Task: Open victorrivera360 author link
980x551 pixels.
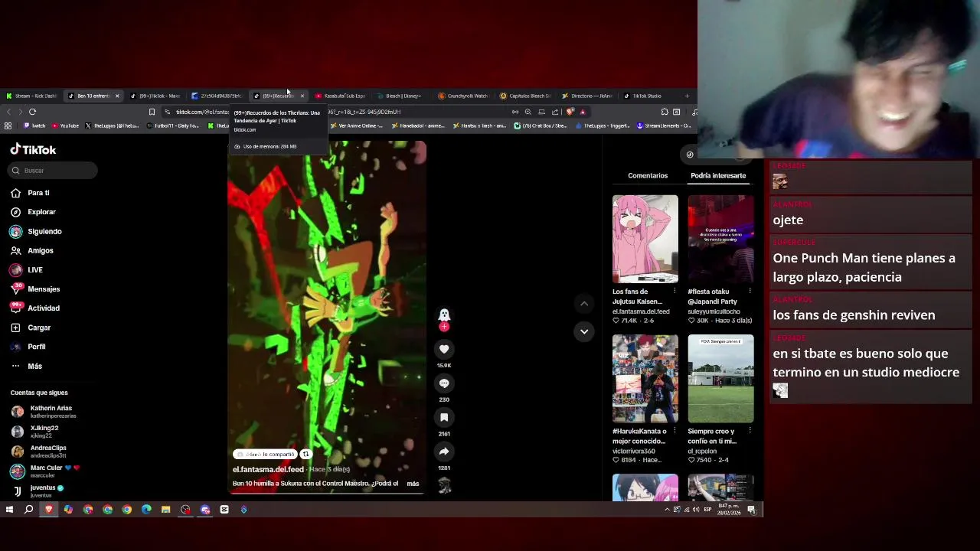Action: pos(634,452)
